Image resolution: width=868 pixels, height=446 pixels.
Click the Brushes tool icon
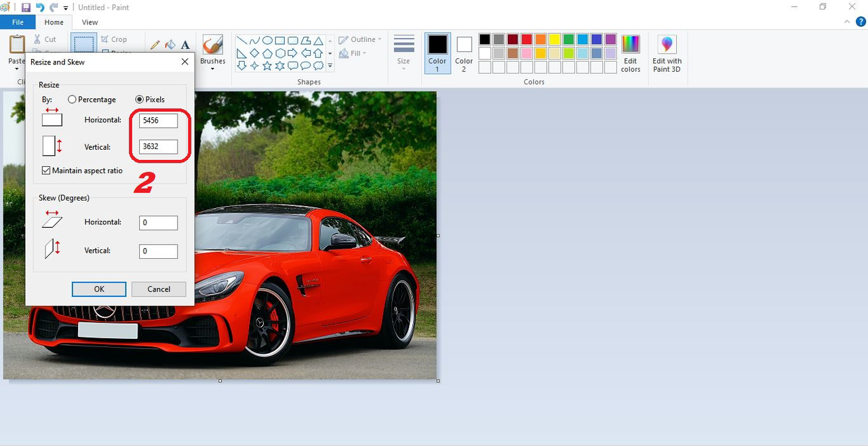pyautogui.click(x=212, y=45)
